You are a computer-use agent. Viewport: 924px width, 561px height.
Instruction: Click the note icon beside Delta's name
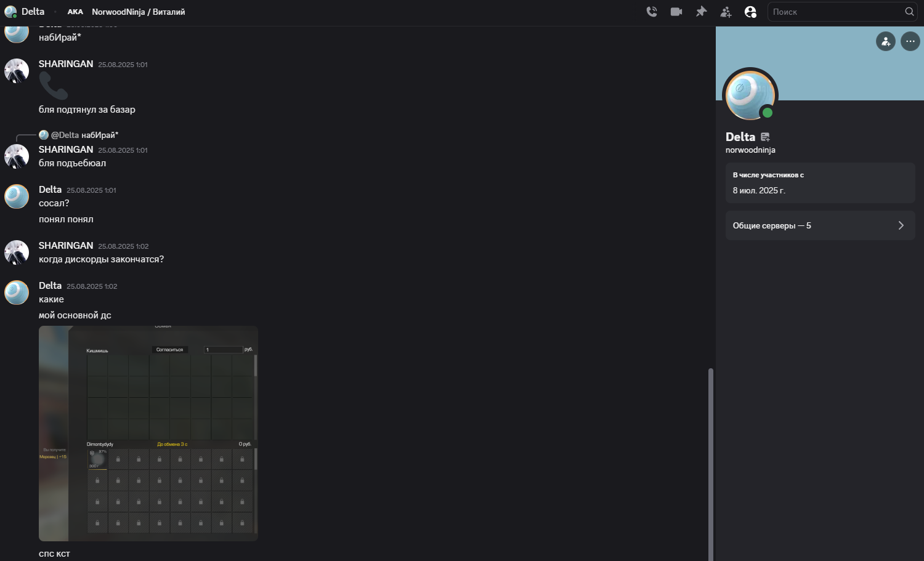(x=765, y=137)
